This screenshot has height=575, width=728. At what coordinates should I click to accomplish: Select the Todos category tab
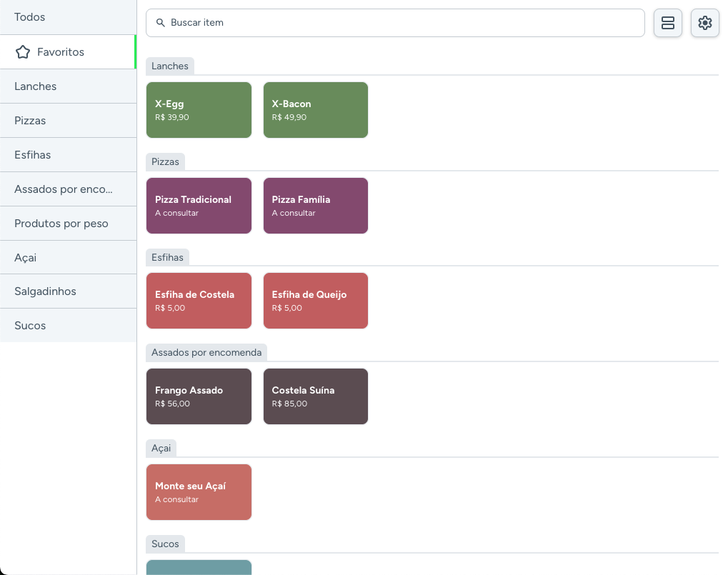pyautogui.click(x=68, y=17)
